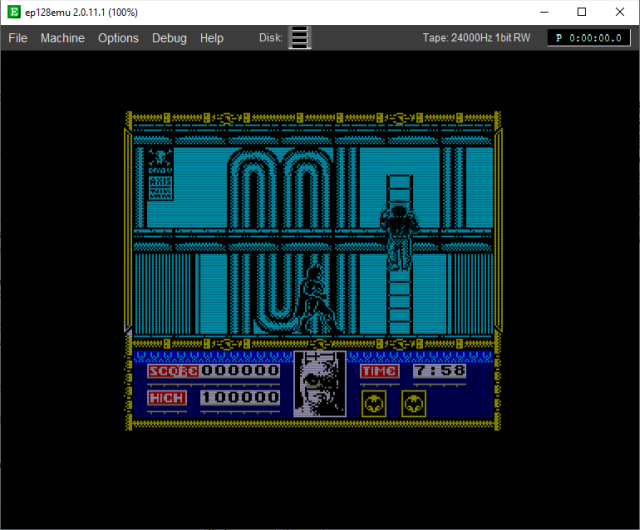Maximize the ep128emu window
Viewport: 640px width, 530px height.
(x=582, y=12)
